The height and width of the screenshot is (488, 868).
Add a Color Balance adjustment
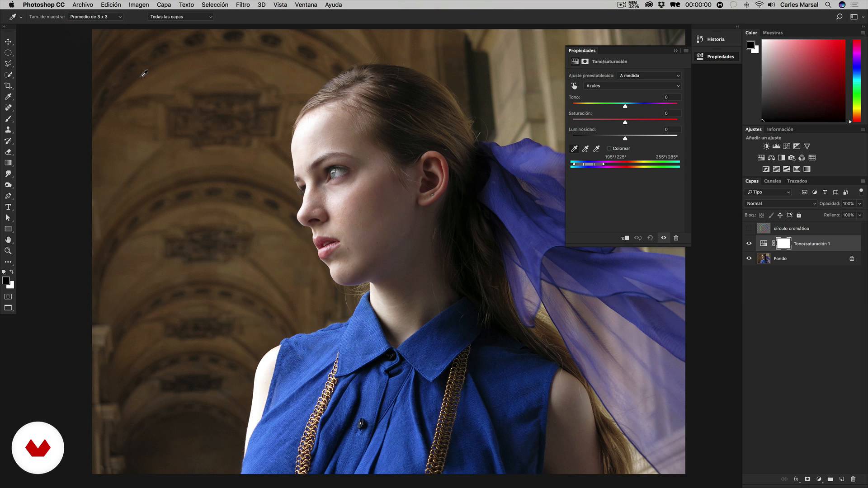click(771, 158)
